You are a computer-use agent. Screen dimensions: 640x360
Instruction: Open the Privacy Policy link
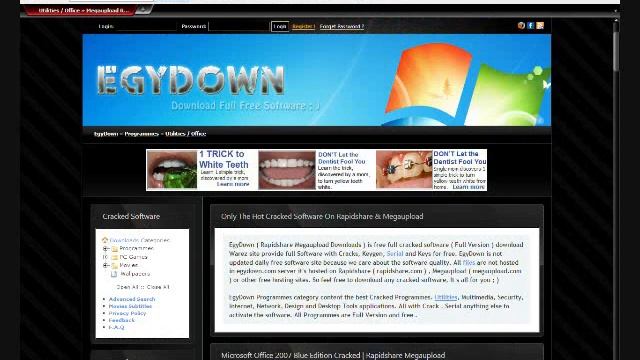pos(127,313)
